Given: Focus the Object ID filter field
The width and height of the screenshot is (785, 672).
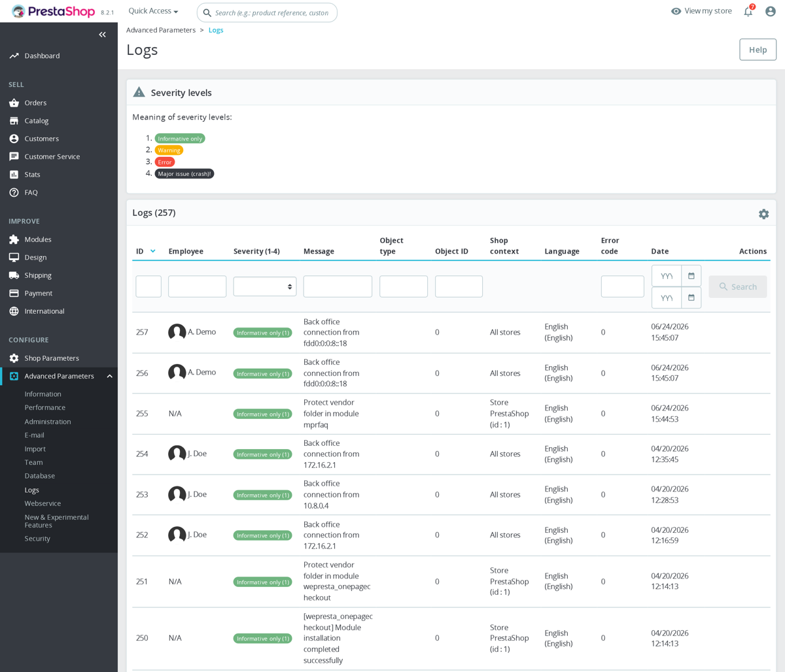Looking at the screenshot, I should 459,286.
